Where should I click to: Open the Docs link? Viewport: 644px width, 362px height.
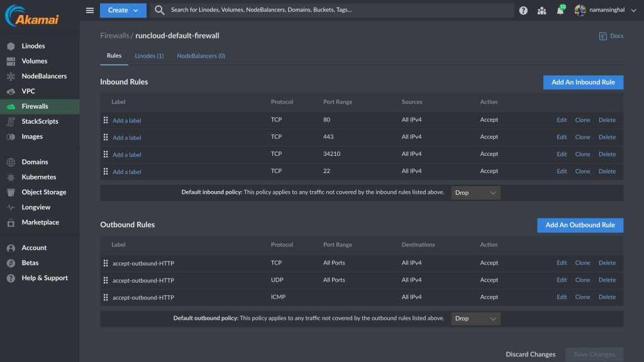(x=616, y=36)
